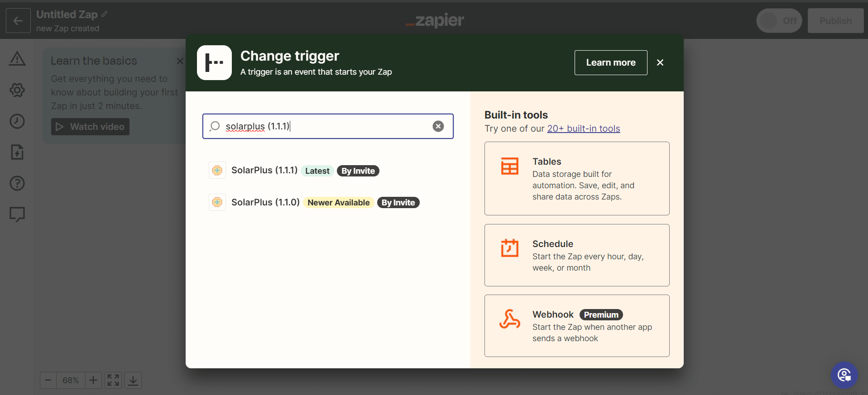Screen dimensions: 868x395
Task: Choose the Tables built-in tool card
Action: 577,178
